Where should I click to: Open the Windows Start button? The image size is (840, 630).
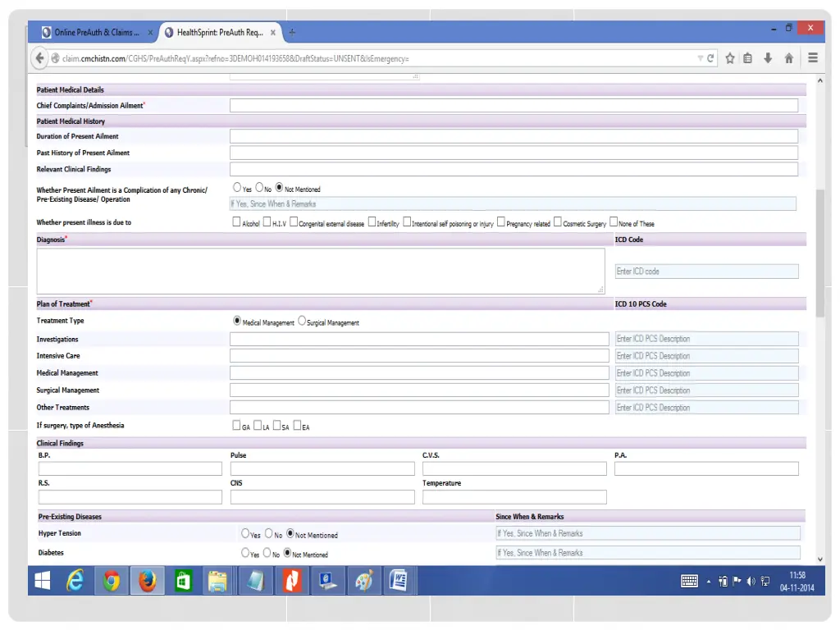click(43, 581)
